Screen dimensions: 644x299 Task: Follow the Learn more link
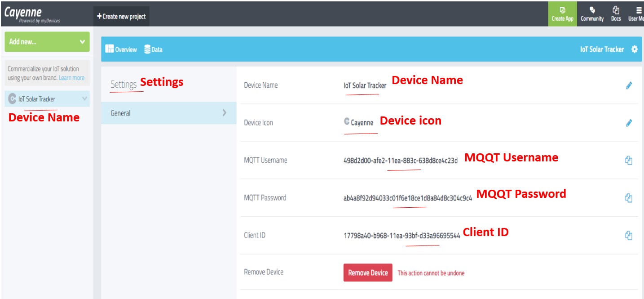(x=71, y=78)
